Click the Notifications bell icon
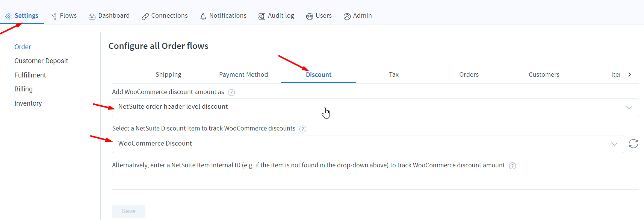This screenshot has width=644, height=220. tap(203, 17)
